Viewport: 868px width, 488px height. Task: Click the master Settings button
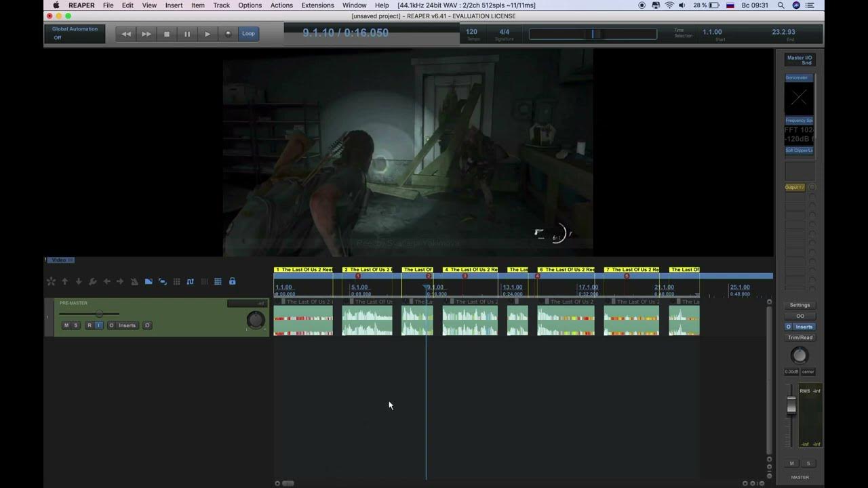(800, 305)
